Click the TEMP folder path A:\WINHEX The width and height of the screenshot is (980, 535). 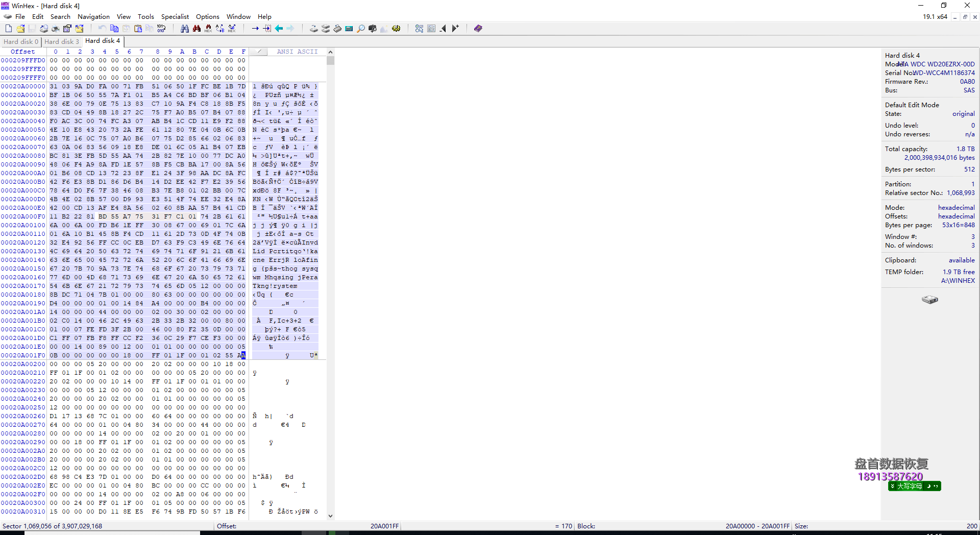pyautogui.click(x=958, y=281)
